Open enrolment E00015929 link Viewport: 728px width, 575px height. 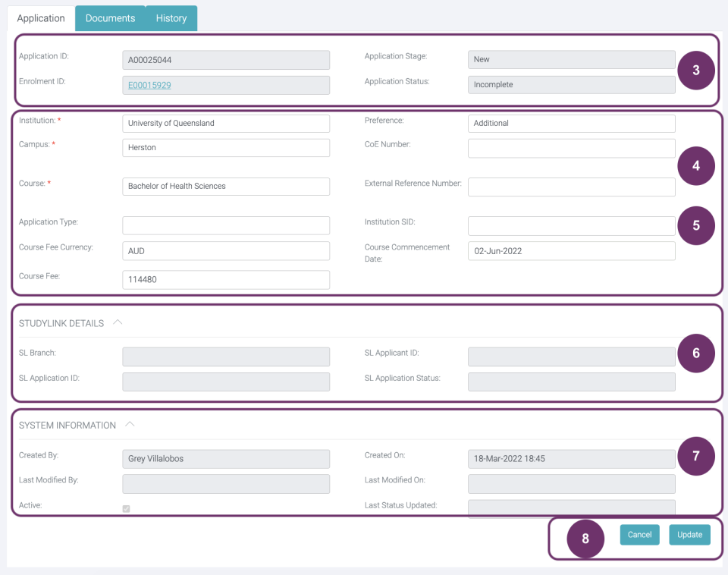[149, 85]
